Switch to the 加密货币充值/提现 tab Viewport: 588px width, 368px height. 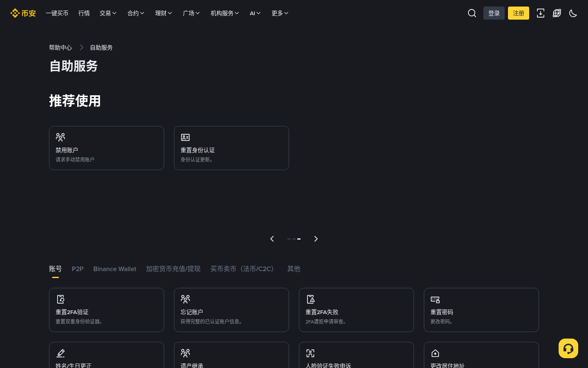pos(173,269)
